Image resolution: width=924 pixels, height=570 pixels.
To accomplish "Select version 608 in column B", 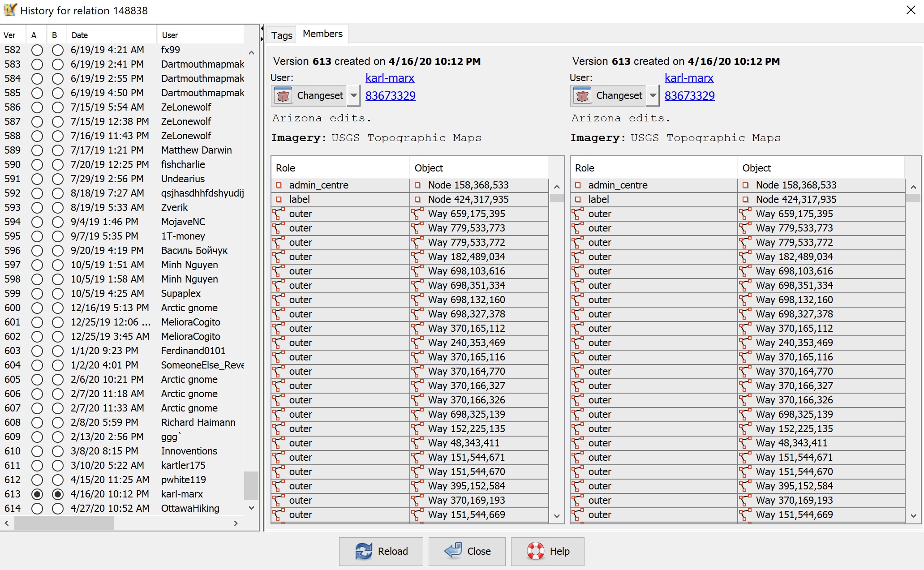I will (x=57, y=423).
